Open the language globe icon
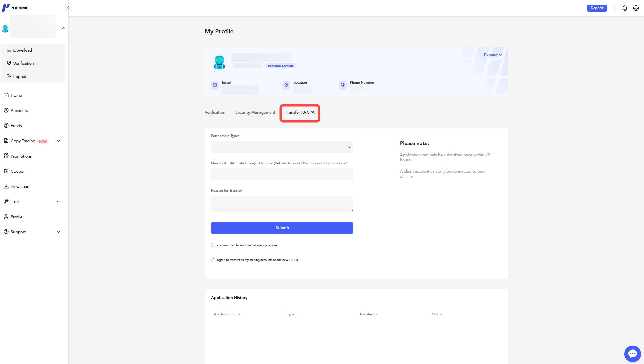 pos(636,8)
